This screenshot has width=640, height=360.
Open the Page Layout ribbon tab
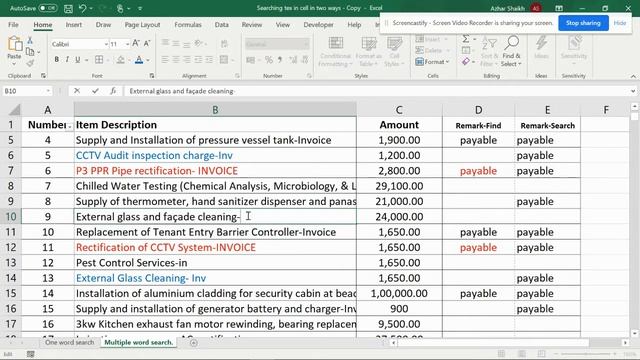pos(142,25)
